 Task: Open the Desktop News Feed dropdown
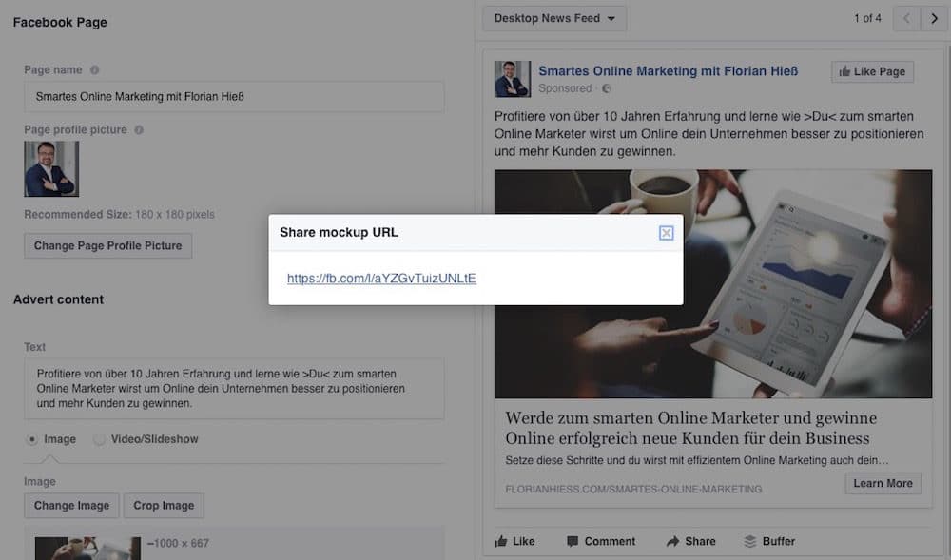(554, 18)
